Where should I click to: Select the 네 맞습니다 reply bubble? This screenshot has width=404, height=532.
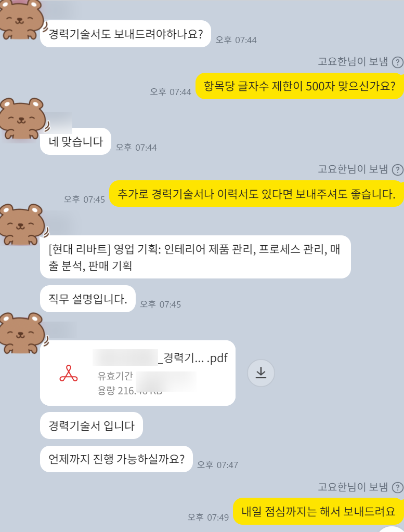point(76,141)
